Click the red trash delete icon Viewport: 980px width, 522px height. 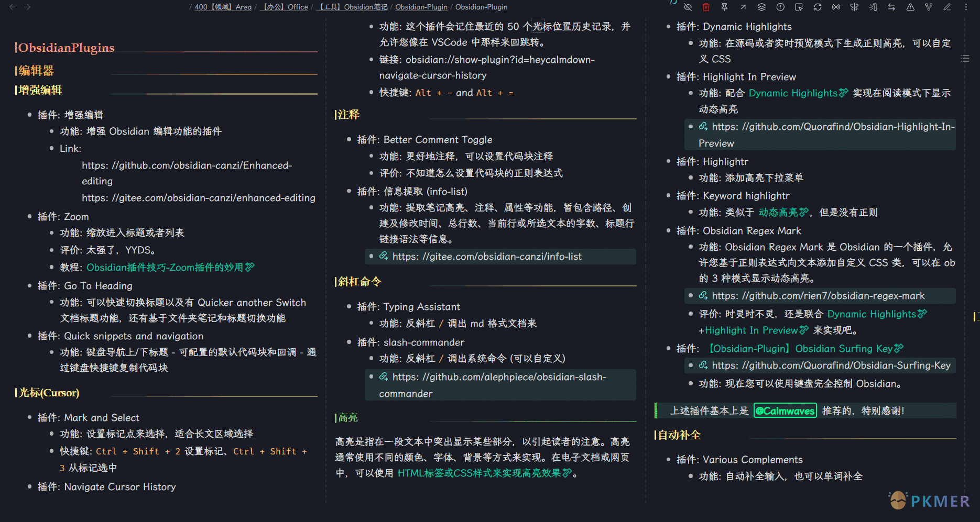coord(706,7)
